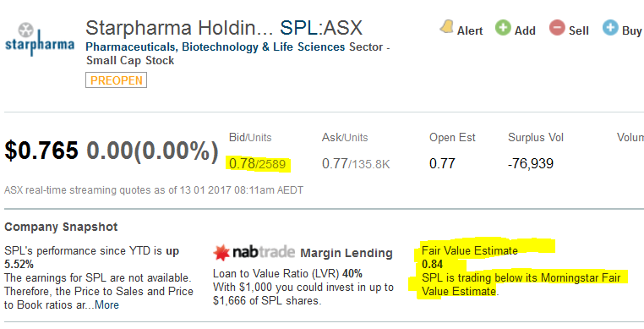Select the Add link text
Viewport: 644px width, 329px height.
tap(525, 30)
